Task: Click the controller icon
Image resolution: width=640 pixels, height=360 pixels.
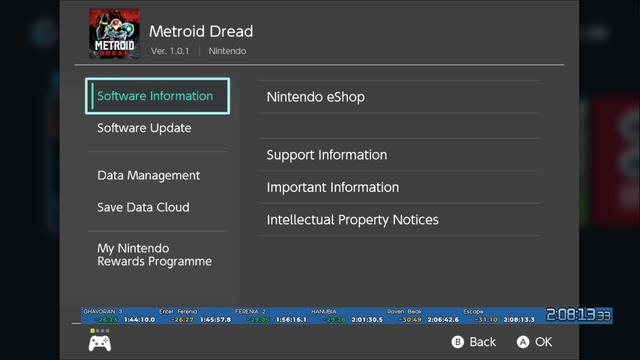Action: tap(100, 343)
